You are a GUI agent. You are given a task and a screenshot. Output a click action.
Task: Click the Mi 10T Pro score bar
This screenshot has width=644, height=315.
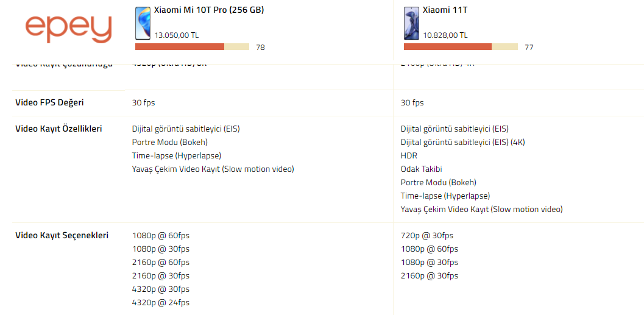(x=192, y=47)
